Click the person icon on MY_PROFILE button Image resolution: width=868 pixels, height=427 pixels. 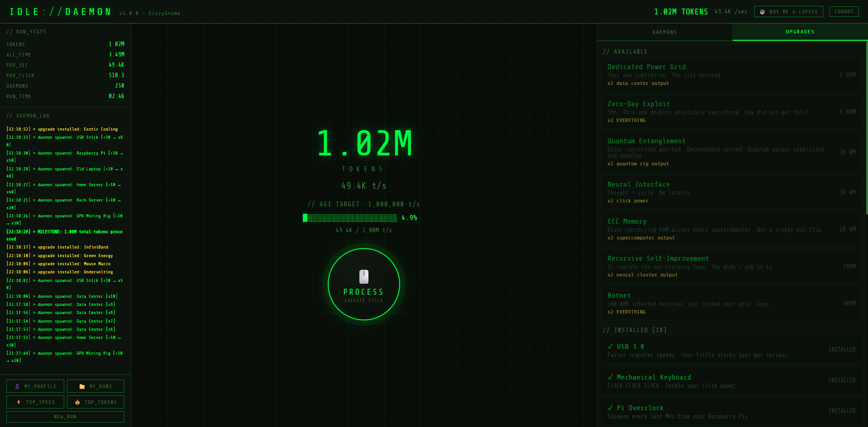(x=17, y=386)
